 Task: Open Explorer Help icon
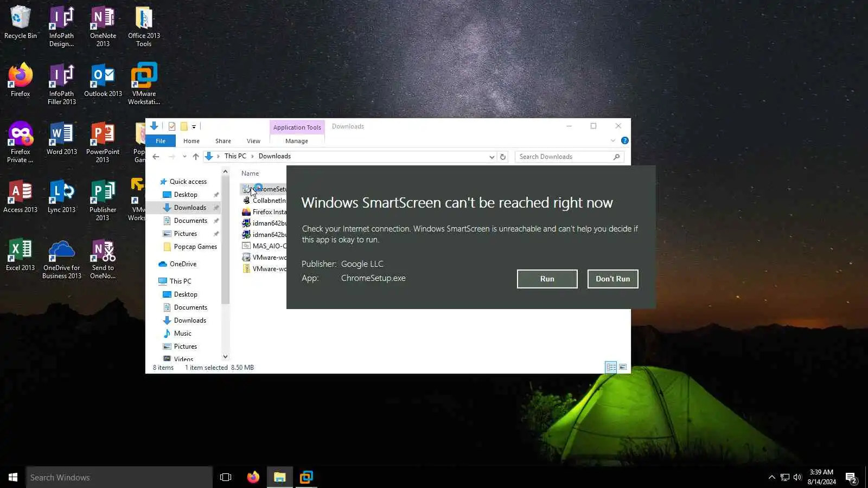[625, 140]
